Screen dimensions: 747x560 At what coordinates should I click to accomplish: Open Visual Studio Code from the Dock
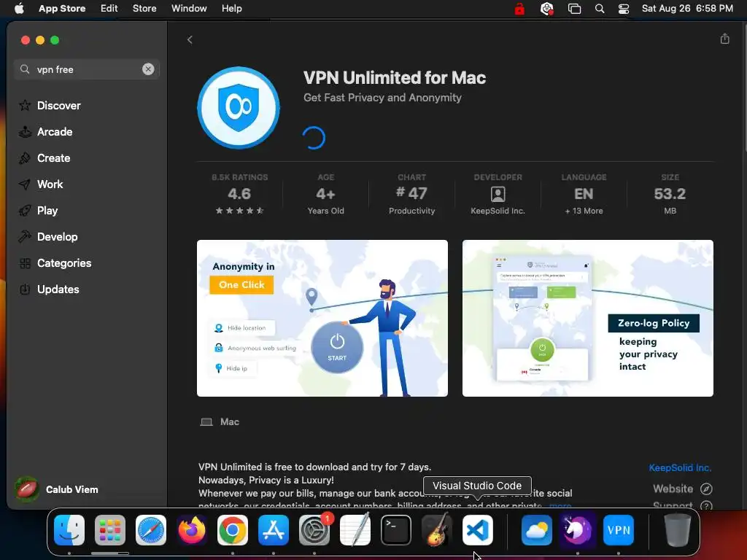tap(477, 530)
